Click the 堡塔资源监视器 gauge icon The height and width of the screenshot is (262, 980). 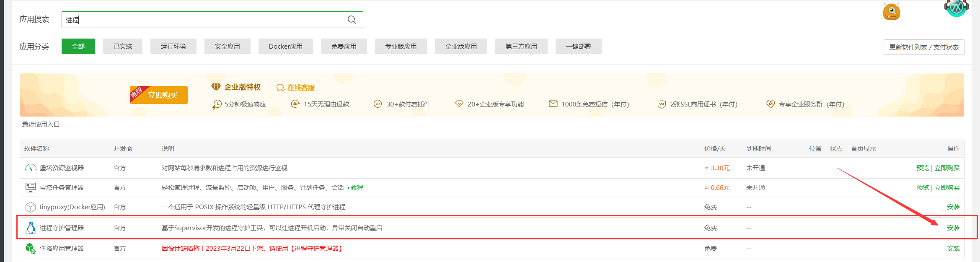[x=31, y=168]
